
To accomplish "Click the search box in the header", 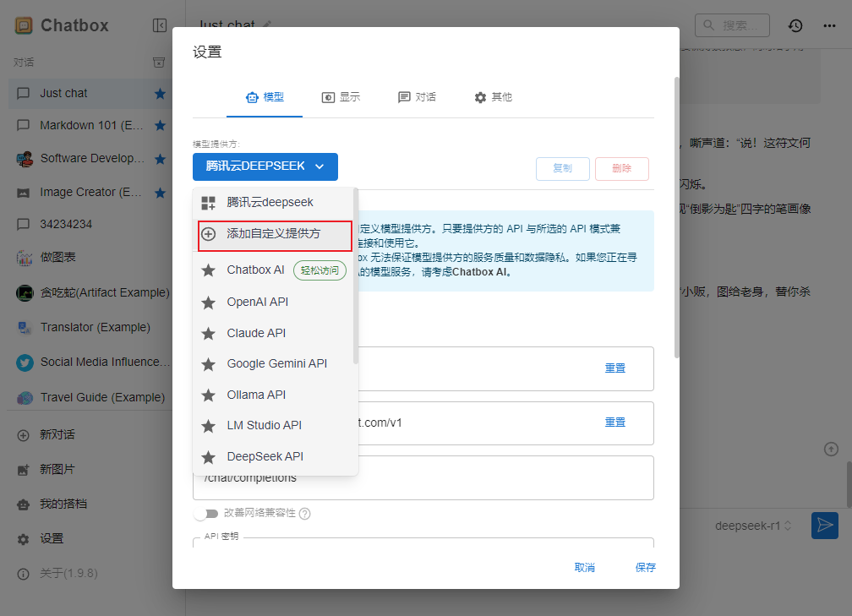I will coord(732,25).
